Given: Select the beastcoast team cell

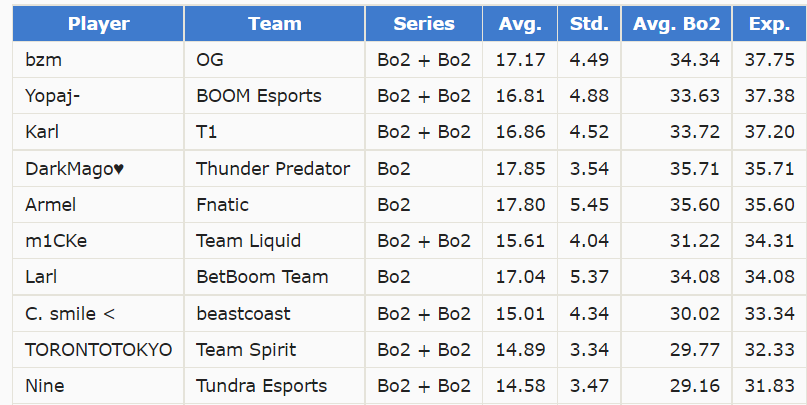Looking at the screenshot, I should point(243,314).
